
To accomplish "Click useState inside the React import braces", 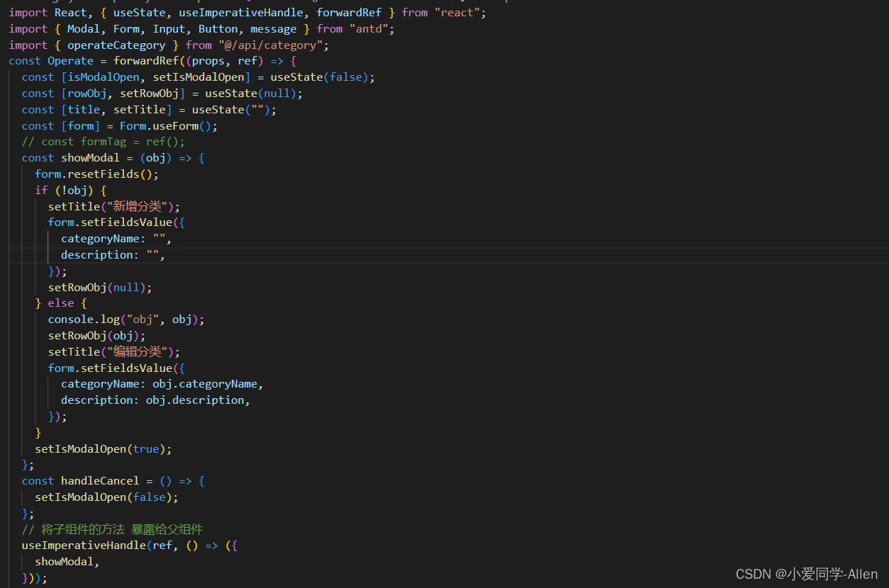I will pos(140,12).
